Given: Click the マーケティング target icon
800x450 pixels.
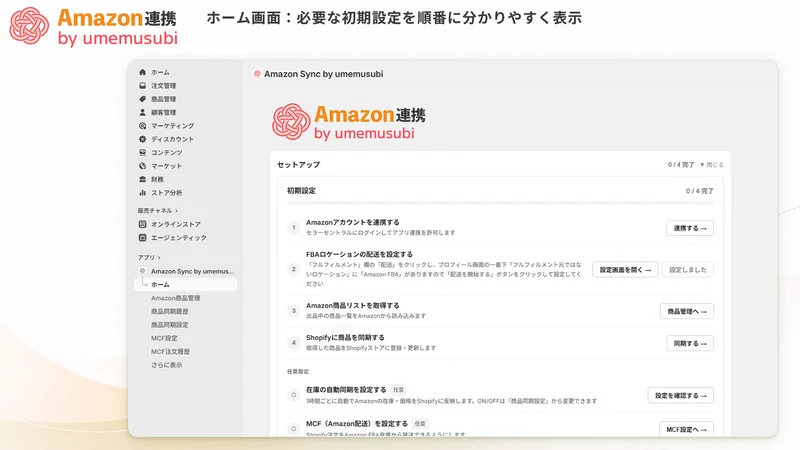Looking at the screenshot, I should coord(142,126).
